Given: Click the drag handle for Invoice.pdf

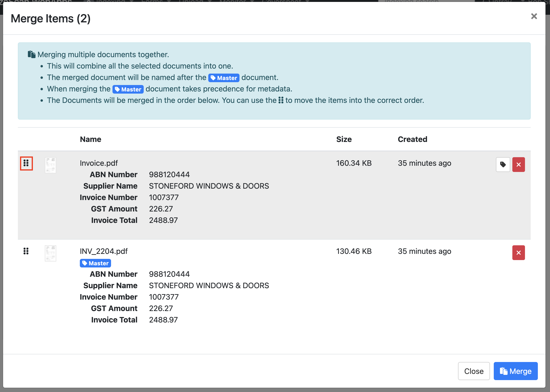Looking at the screenshot, I should pos(26,163).
